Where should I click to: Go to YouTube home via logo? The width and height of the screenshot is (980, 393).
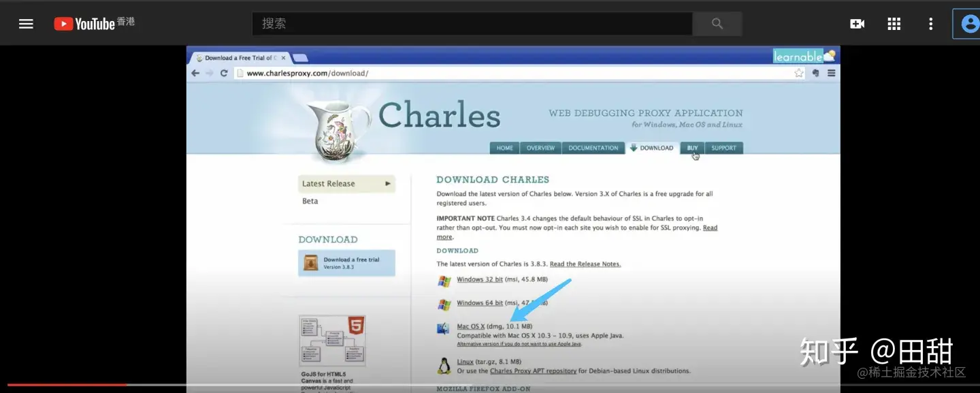pos(84,24)
